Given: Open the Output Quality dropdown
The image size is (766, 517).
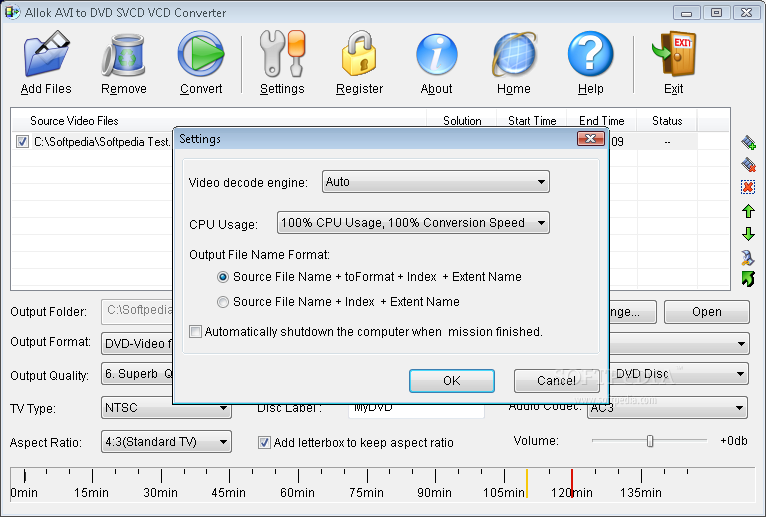Looking at the screenshot, I should 137,374.
